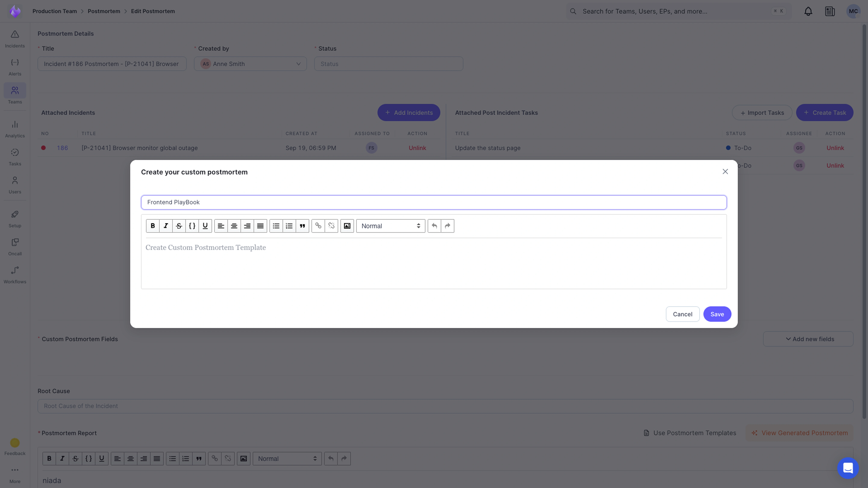This screenshot has height=488, width=868.
Task: Click the Frontend PlayBook name field
Action: point(434,202)
